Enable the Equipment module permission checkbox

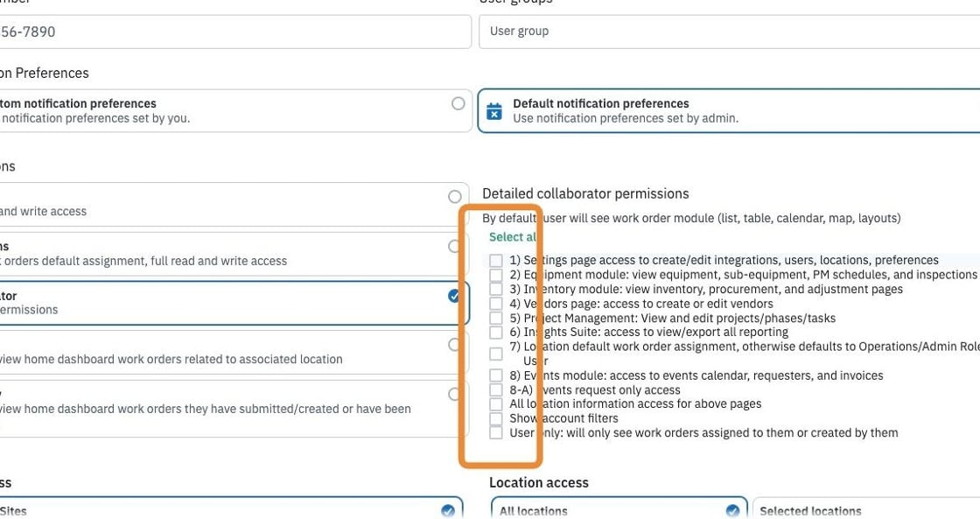coord(495,275)
